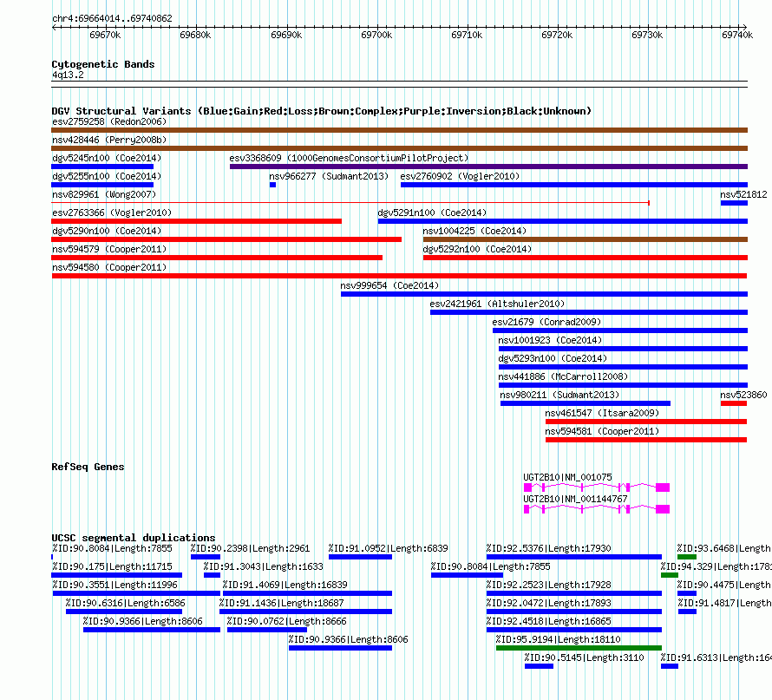Select the brown bar under nsv428446 (Perry2008b)

pyautogui.click(x=399, y=148)
